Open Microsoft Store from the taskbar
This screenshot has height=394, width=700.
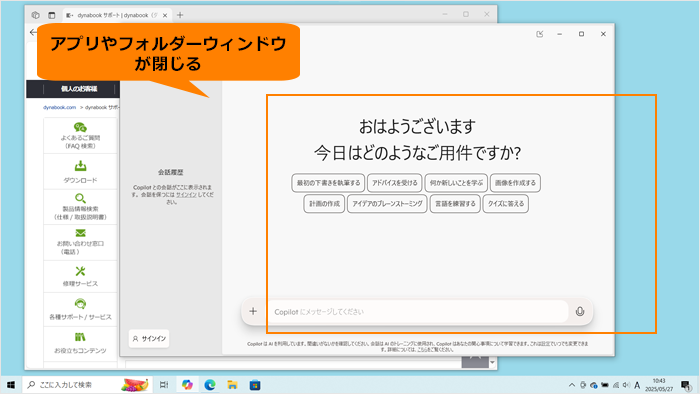255,385
